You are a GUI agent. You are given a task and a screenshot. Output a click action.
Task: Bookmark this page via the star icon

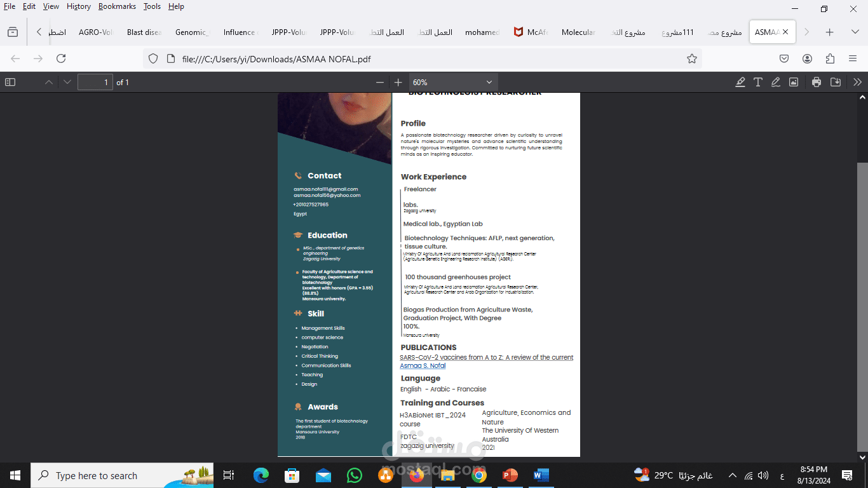tap(692, 58)
